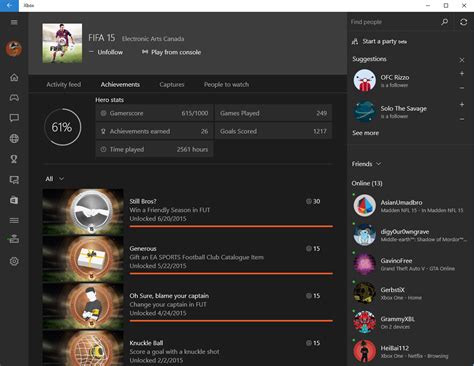Open the three-line list icon in sidebar

[14, 220]
